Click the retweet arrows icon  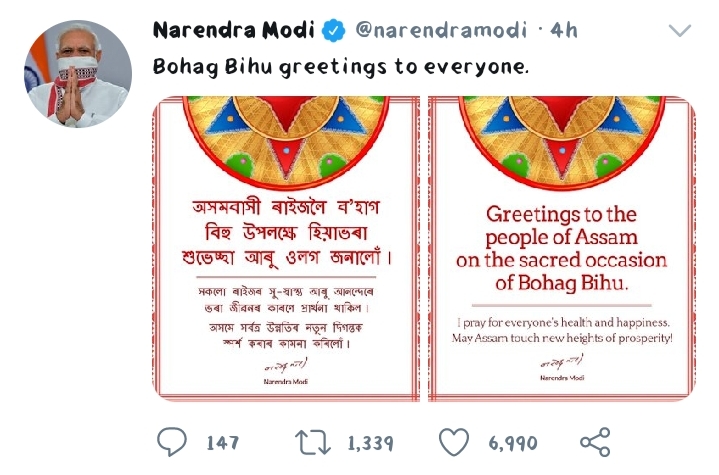313,442
